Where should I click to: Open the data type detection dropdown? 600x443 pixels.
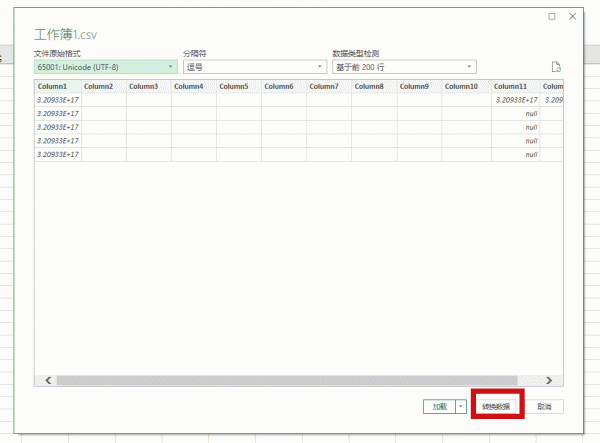(x=403, y=67)
